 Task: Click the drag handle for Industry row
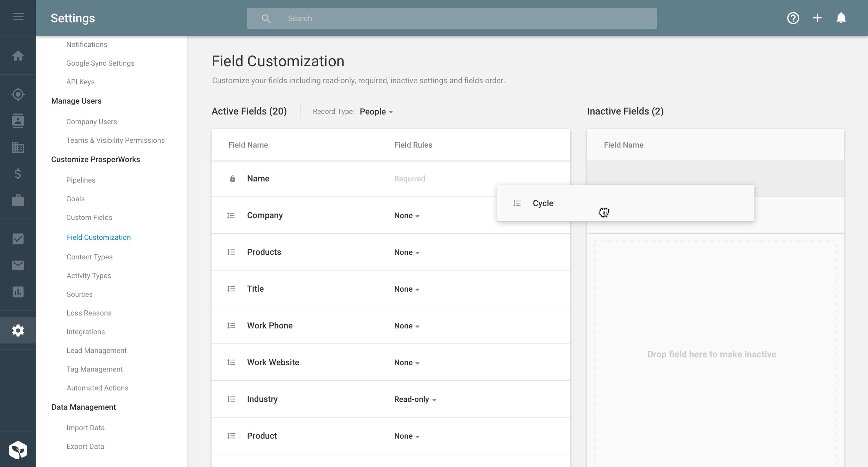[x=231, y=399]
